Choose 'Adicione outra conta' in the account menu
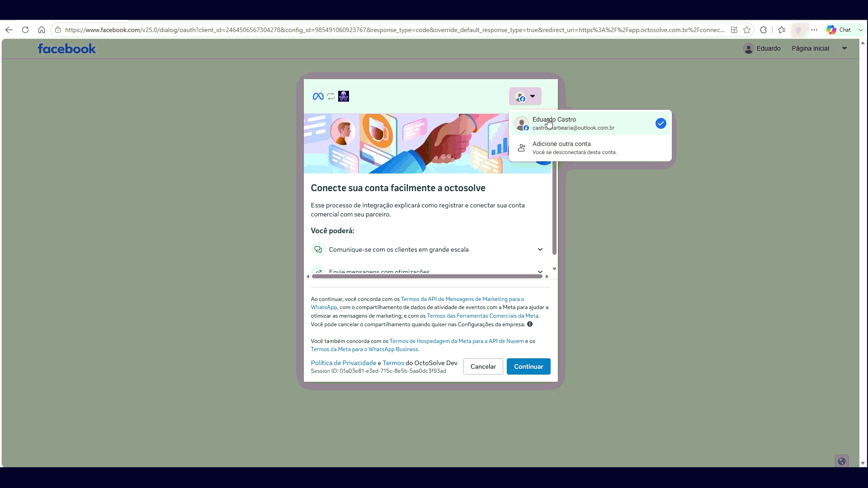Image resolution: width=868 pixels, height=488 pixels. click(x=590, y=148)
